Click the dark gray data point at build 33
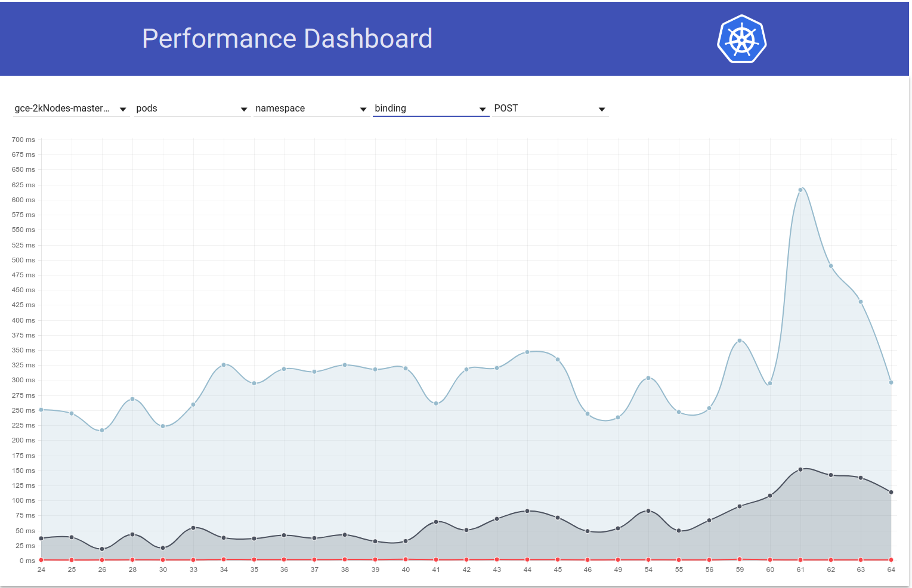Screen dimensions: 912x588 coord(193,528)
